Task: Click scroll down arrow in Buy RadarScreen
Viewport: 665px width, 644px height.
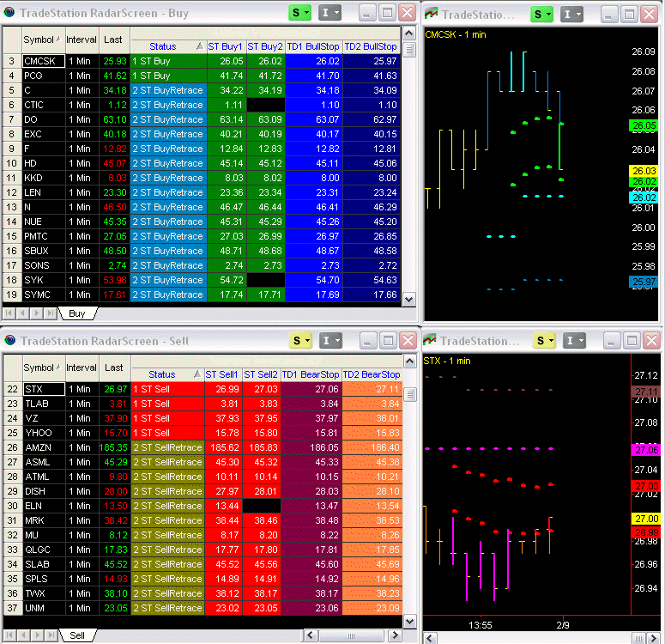Action: click(x=408, y=300)
